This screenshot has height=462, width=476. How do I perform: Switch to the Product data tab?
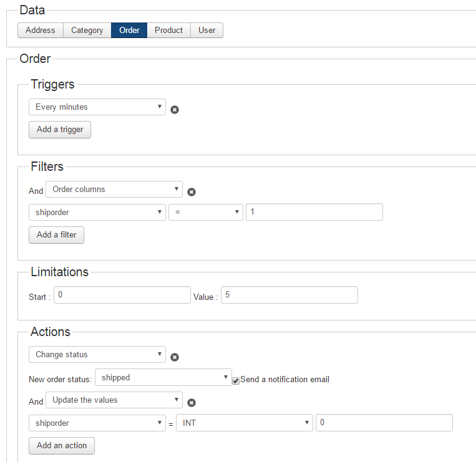tap(169, 31)
